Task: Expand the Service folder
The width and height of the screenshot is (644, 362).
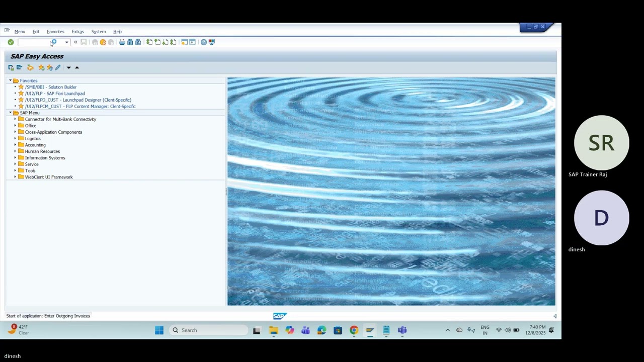Action: (x=15, y=164)
